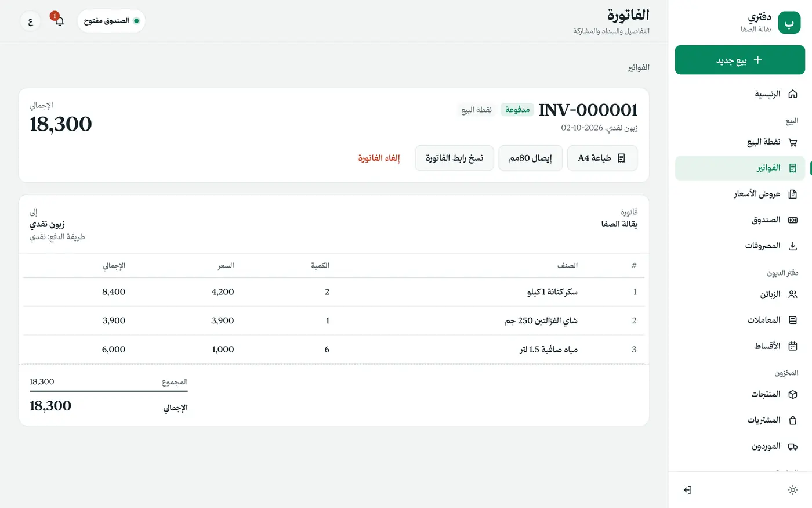This screenshot has width=812, height=508.
Task: Click the بيع جديد button
Action: (739, 60)
